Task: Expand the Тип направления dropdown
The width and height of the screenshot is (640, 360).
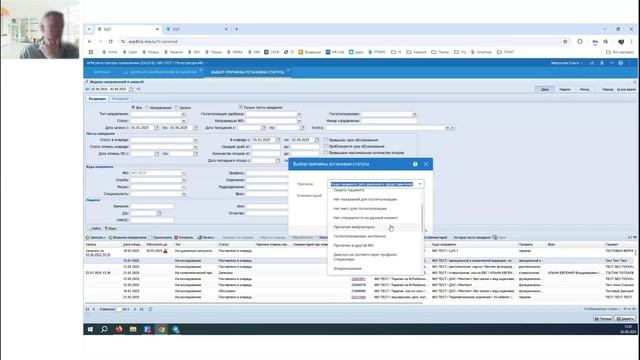Action: coord(183,114)
